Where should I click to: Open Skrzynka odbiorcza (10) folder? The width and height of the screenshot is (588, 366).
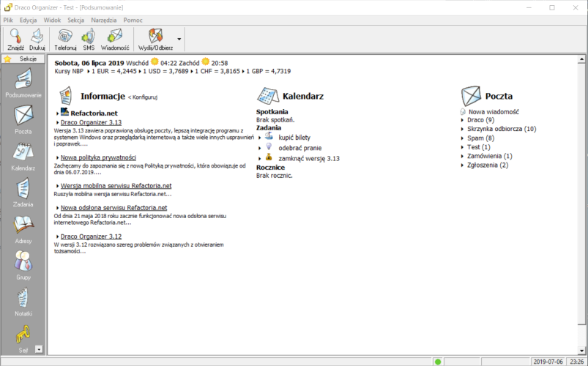(502, 129)
